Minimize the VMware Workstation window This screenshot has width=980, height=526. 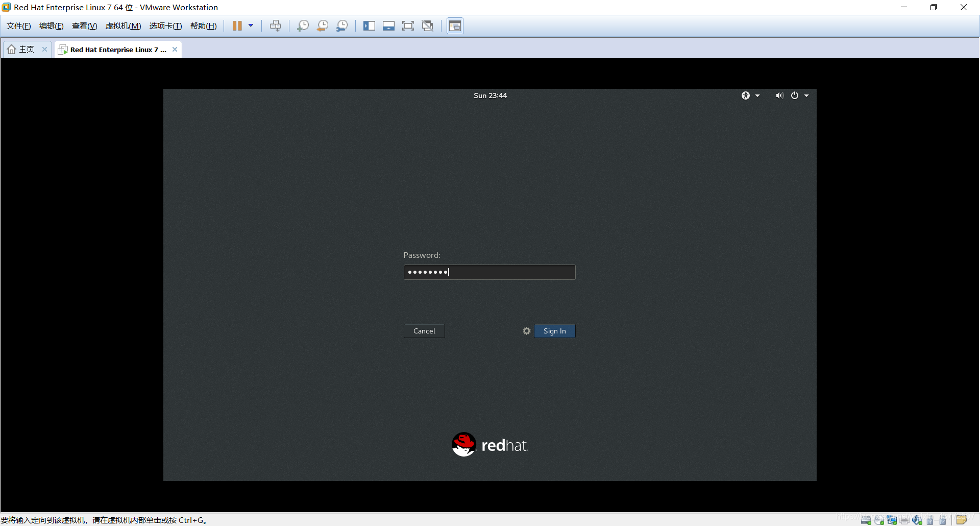904,7
